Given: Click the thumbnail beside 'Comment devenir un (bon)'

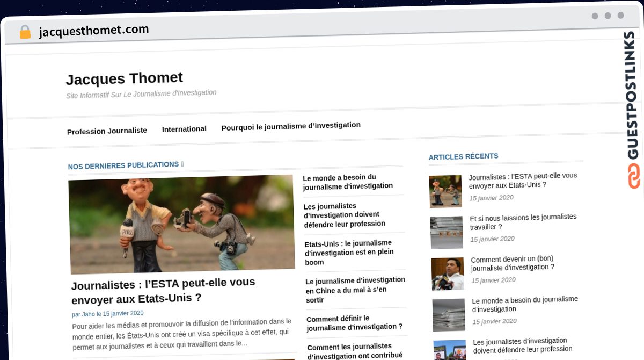Looking at the screenshot, I should tap(448, 274).
